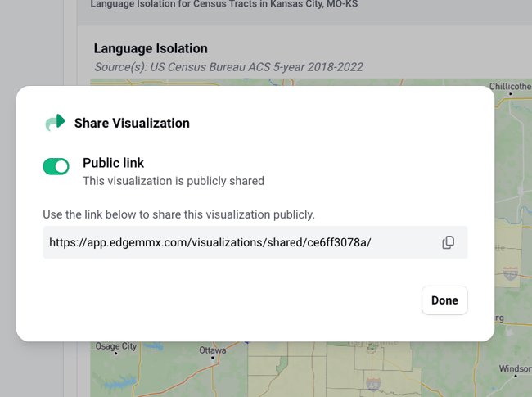532x397 pixels.
Task: Click the Ottawa label on the map
Action: (212, 350)
